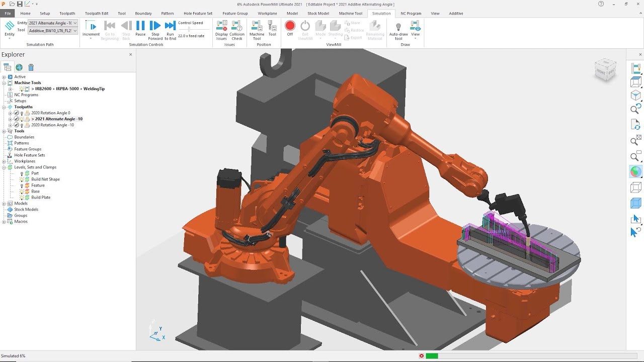Screen dimensions: 644x362
Task: Click the save icon in quick access toolbar
Action: 19,4
